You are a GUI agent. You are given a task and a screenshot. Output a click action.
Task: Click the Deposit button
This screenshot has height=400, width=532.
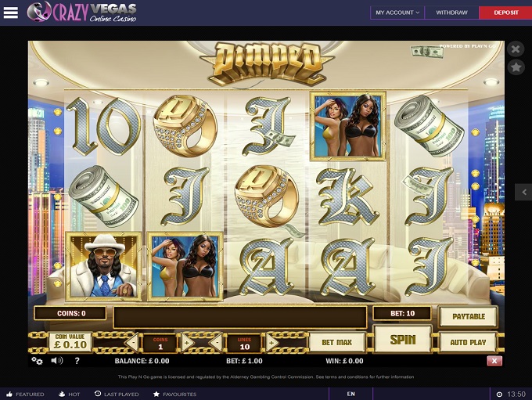click(x=505, y=13)
